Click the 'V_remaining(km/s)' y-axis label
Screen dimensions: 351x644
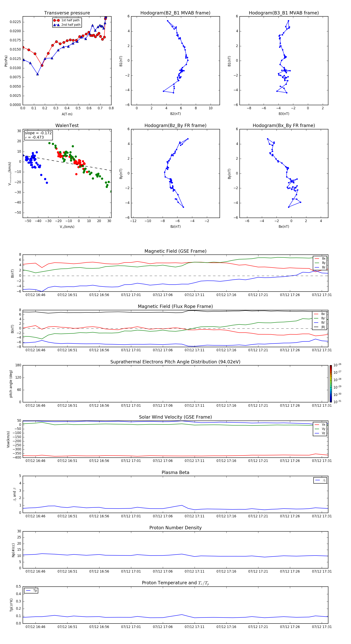tap(10, 173)
